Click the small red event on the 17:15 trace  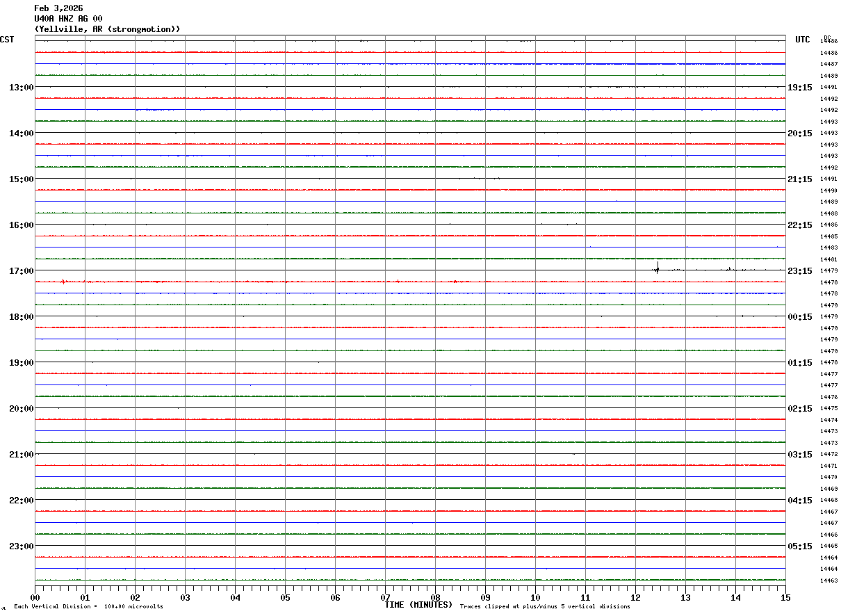tap(63, 282)
